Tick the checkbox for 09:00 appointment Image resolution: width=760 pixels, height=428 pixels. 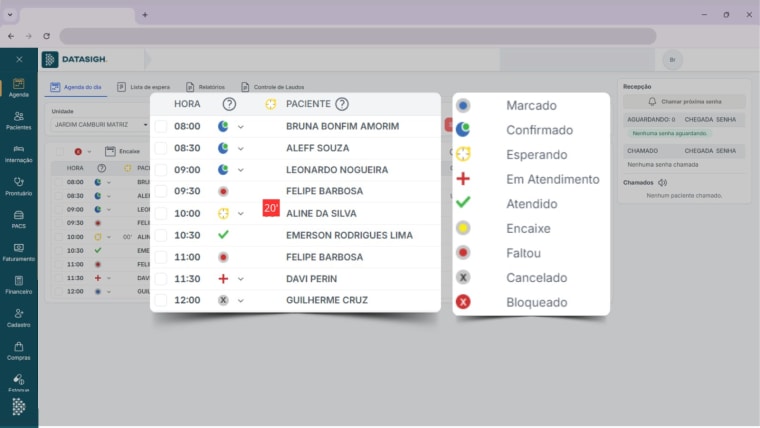(161, 170)
